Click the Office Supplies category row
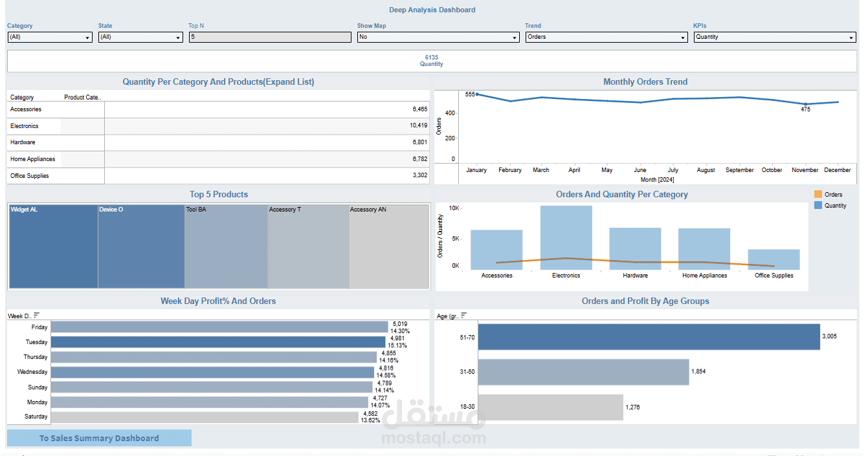Viewport: 868px width, 456px height. point(218,176)
